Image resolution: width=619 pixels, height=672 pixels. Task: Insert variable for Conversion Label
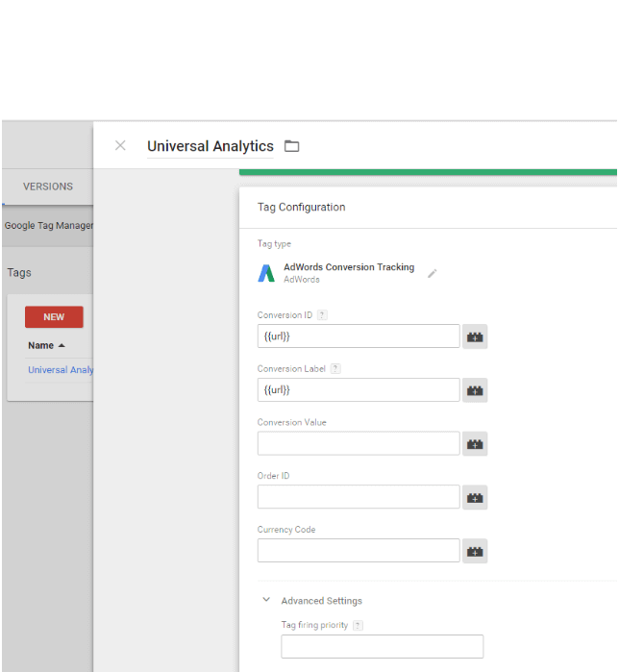(475, 390)
